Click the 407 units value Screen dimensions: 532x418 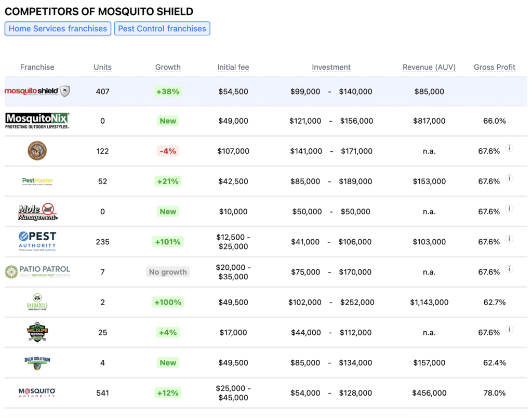(x=102, y=92)
